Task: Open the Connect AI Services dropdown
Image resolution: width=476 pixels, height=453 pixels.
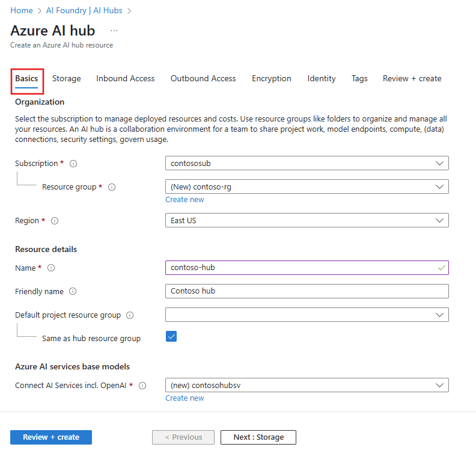Action: [307, 386]
